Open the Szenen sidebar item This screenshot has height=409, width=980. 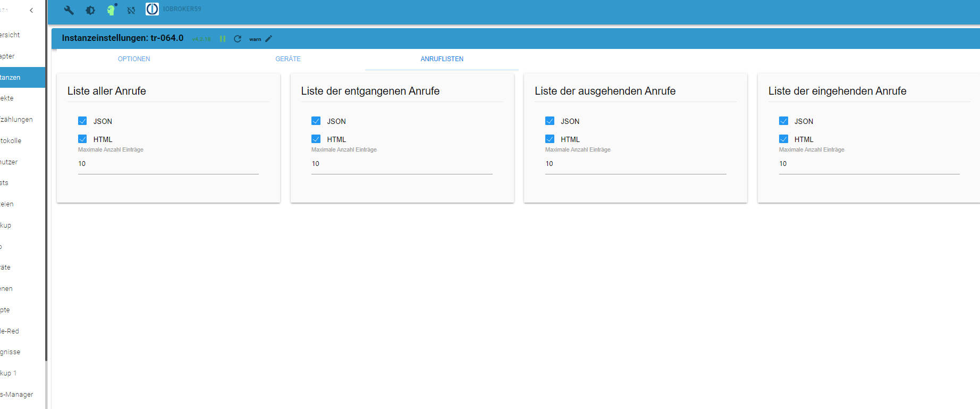click(x=22, y=289)
